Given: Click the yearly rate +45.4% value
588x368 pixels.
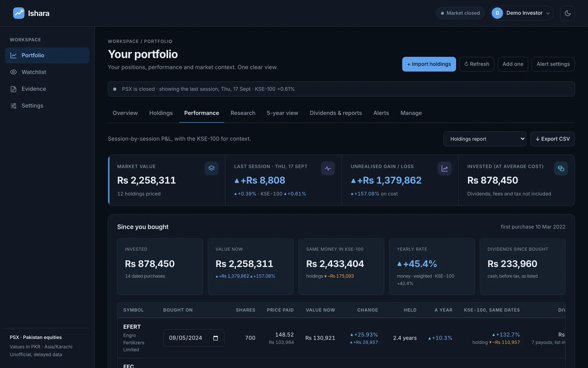Looking at the screenshot, I should 417,264.
